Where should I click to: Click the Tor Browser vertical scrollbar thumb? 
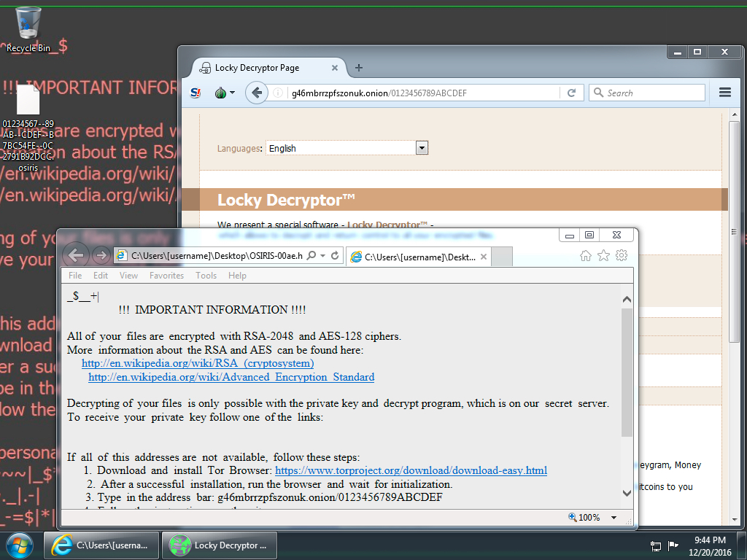734,232
